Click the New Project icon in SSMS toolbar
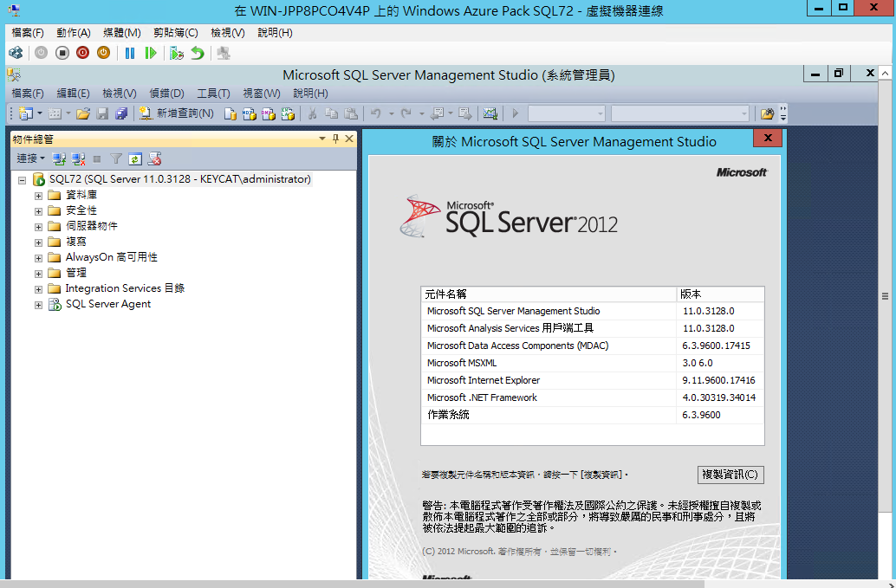 [26, 113]
